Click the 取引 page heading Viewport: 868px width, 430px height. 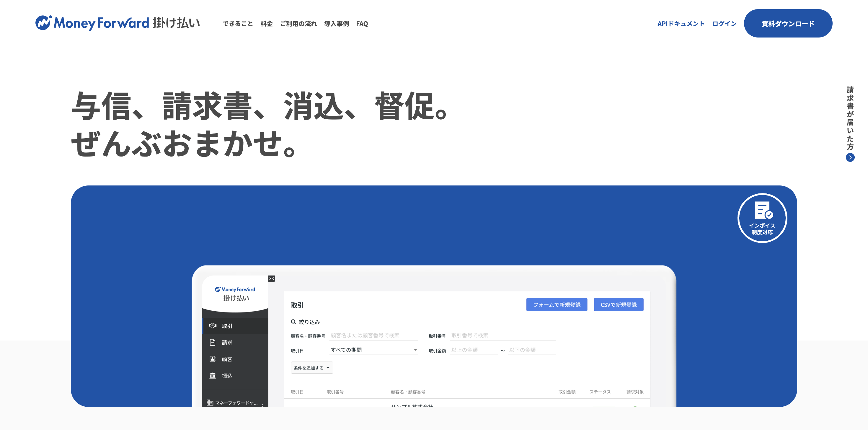(297, 305)
